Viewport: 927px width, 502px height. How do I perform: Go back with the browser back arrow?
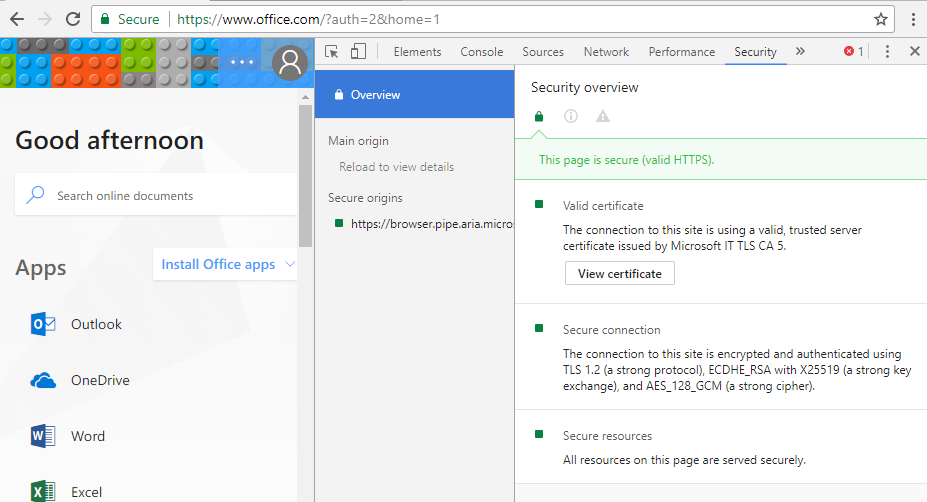point(17,19)
